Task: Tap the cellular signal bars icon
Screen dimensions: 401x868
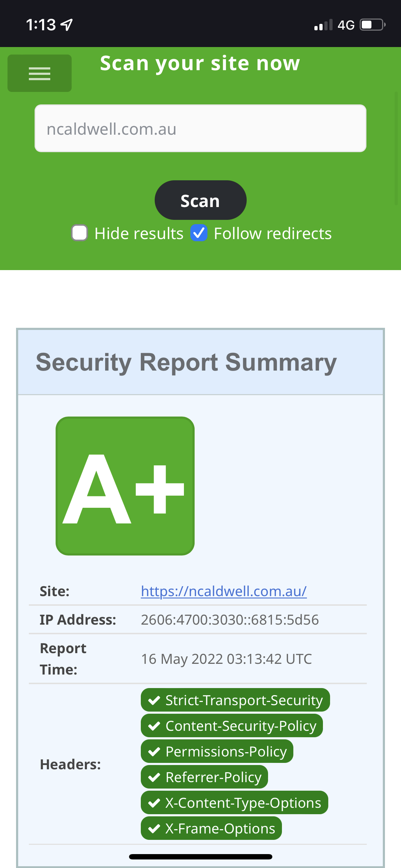Action: pos(323,25)
